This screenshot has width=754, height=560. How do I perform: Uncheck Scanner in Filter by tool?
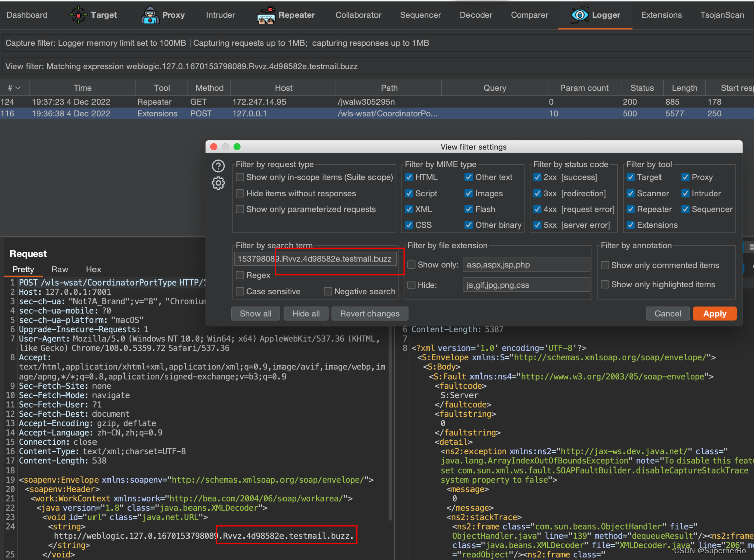tap(631, 193)
